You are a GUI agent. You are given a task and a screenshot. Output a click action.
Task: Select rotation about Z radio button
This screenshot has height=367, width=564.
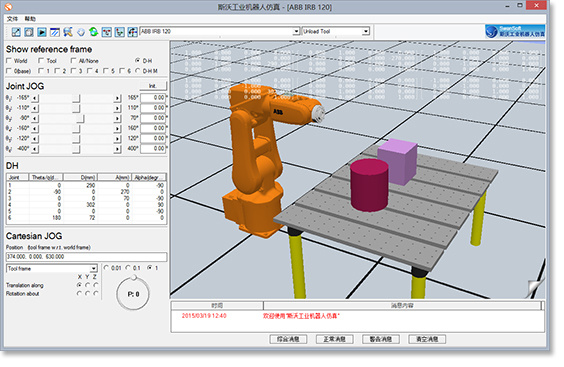[96, 294]
